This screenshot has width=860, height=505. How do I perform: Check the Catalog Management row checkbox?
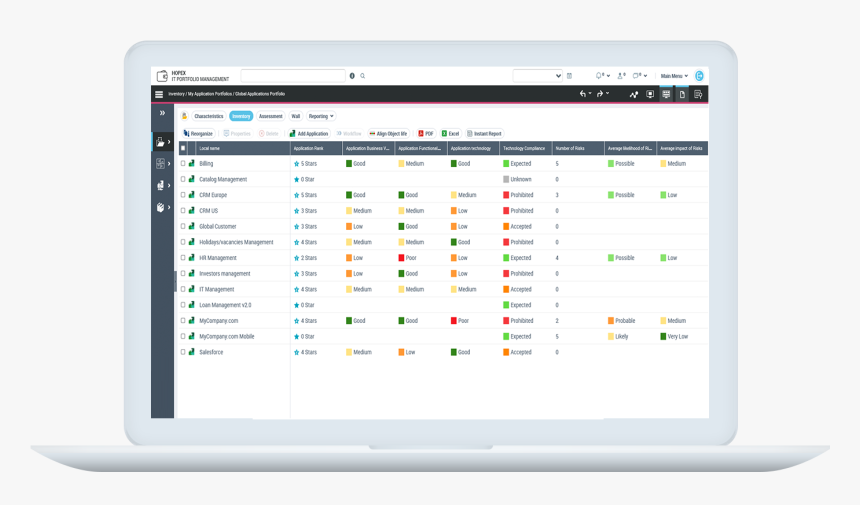pos(183,179)
